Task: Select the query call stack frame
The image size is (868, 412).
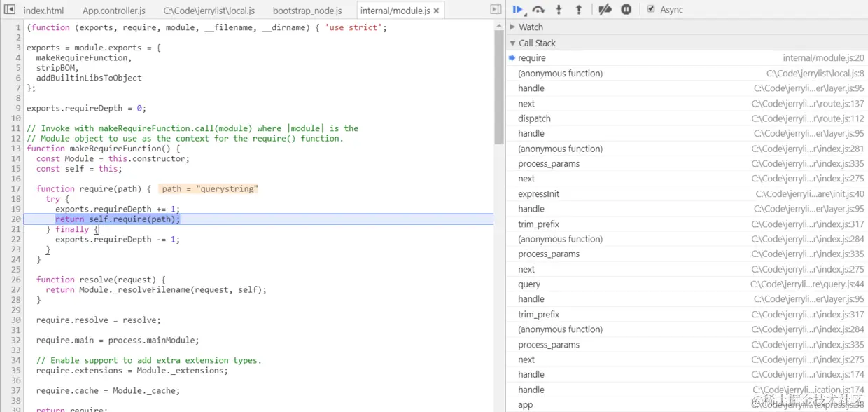Action: click(x=687, y=284)
